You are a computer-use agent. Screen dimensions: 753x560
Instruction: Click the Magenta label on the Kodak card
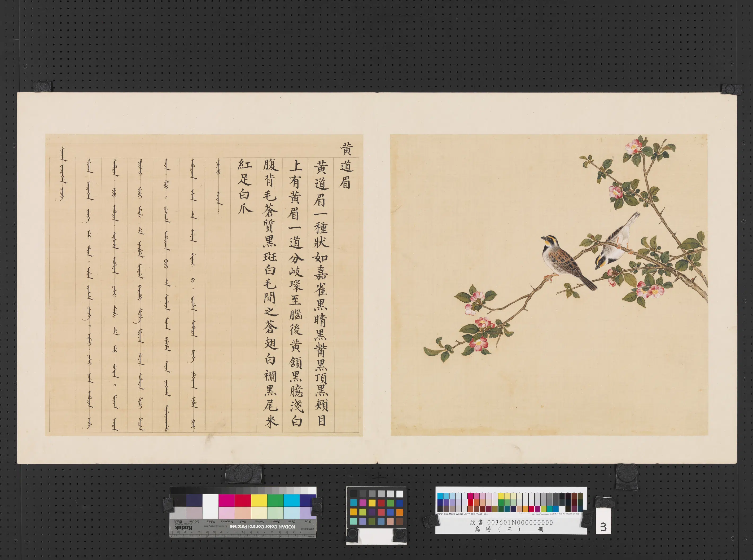click(x=227, y=522)
